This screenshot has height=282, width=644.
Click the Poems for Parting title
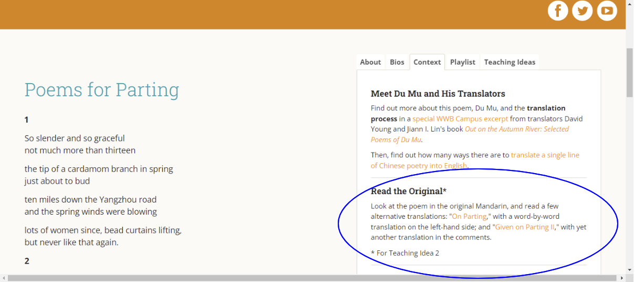click(x=101, y=90)
